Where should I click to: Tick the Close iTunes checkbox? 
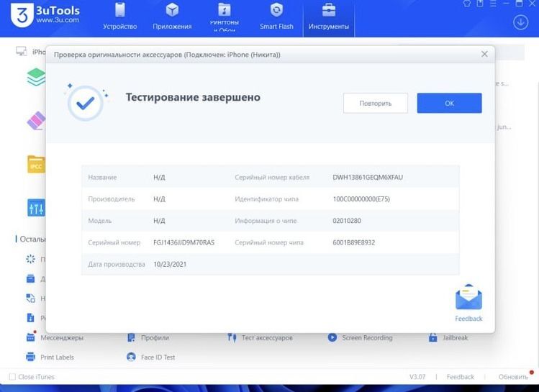point(12,377)
